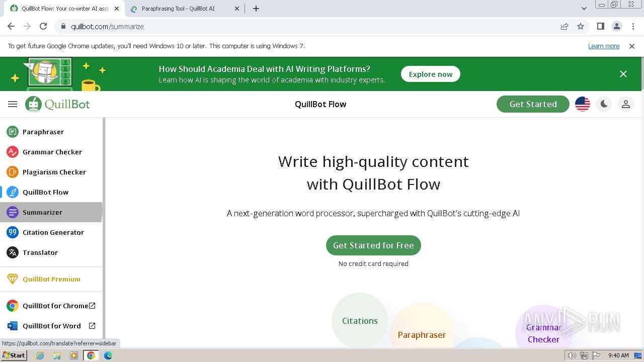Open the Chrome three-dot menu
Viewport: 644px width, 362px height.
point(632,26)
